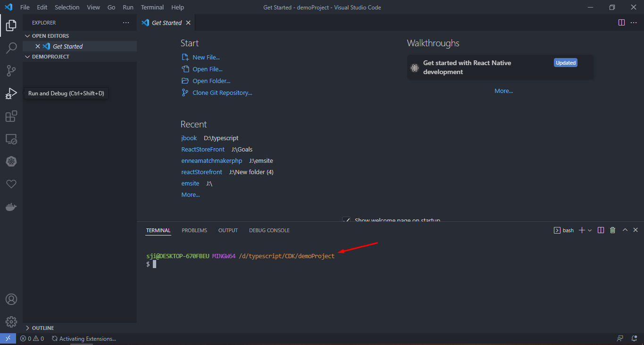Create a new terminal with the plus icon
Screen dimensions: 644x345
(582, 230)
